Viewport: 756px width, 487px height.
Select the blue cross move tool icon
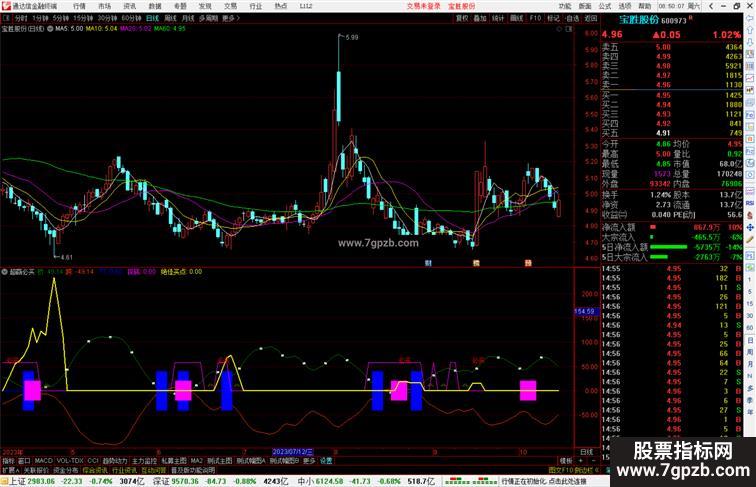pos(750,227)
